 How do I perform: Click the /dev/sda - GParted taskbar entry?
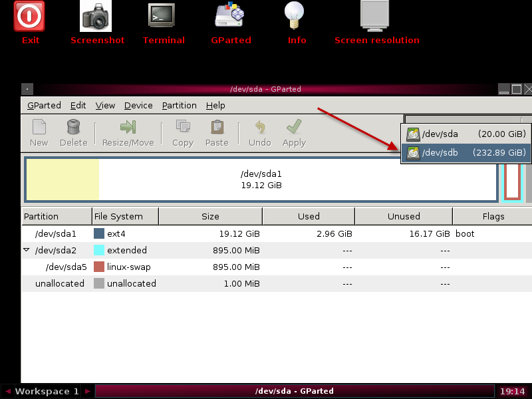294,391
